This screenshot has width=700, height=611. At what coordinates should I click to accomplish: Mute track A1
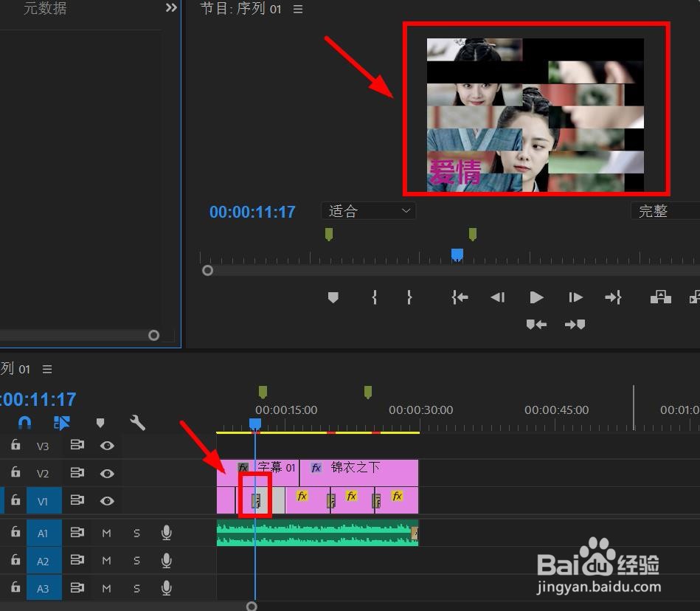pos(106,534)
